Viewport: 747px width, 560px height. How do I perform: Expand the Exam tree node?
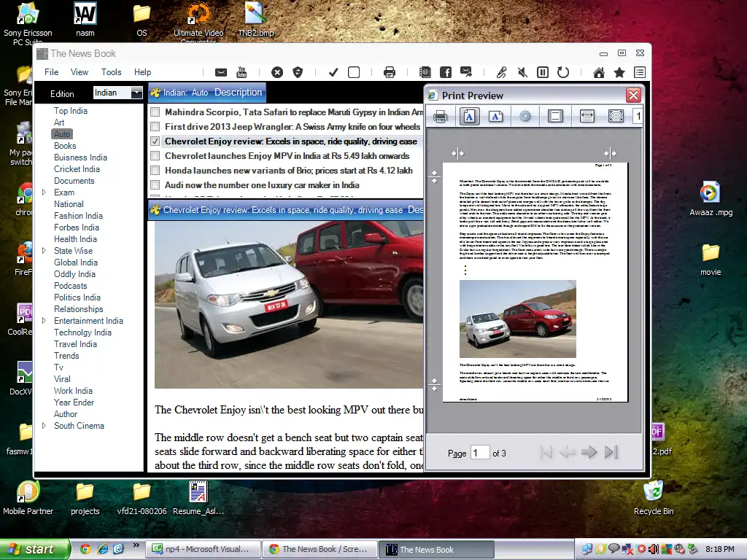coord(44,192)
